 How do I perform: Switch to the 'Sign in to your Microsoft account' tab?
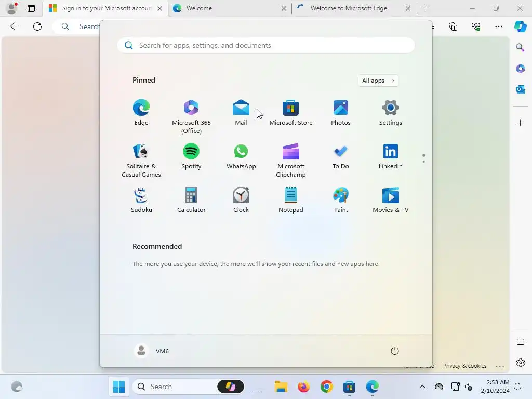click(105, 8)
